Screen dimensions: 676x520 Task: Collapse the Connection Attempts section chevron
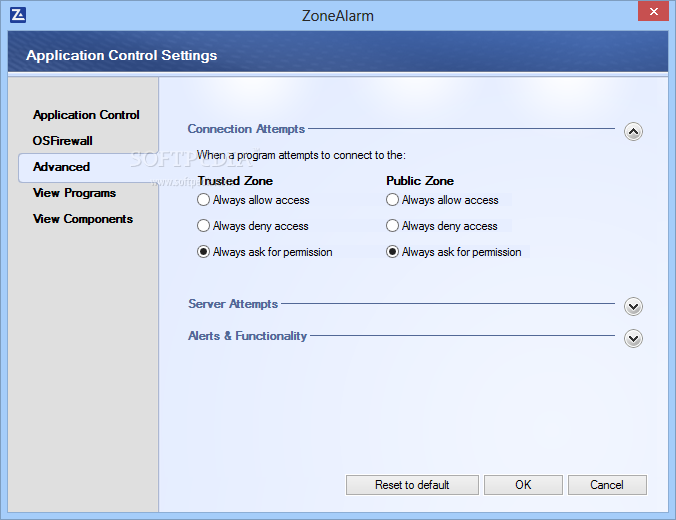pos(633,132)
